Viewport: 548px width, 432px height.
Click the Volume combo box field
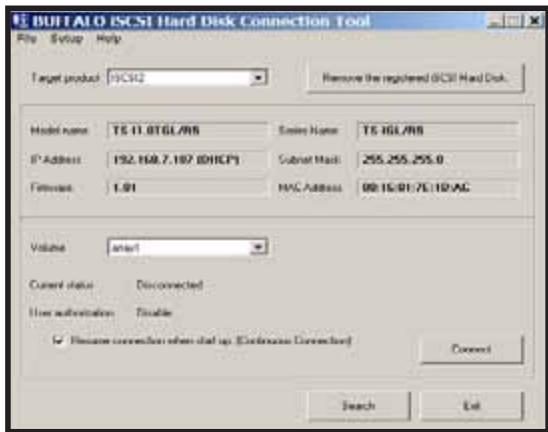point(188,247)
